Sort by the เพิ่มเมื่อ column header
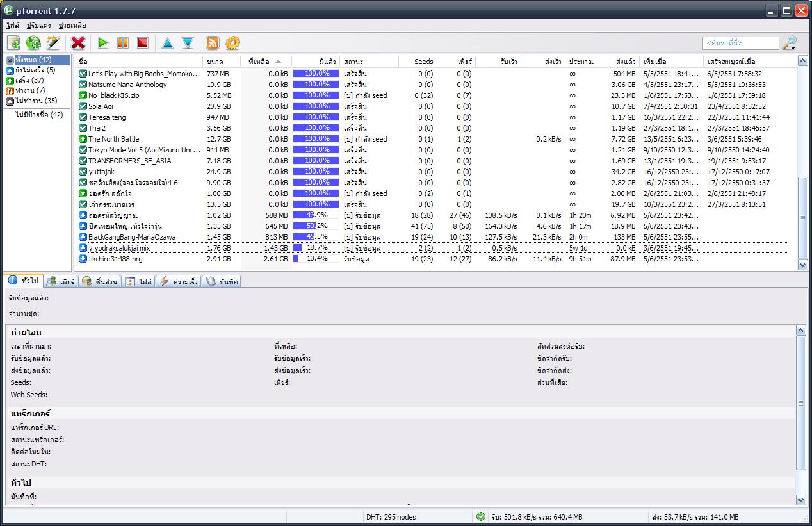This screenshot has height=526, width=812. (x=671, y=62)
